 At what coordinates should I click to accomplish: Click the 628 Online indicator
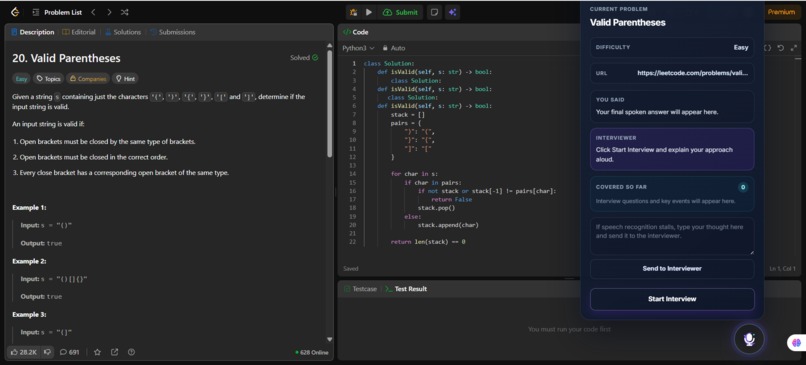[x=312, y=352]
